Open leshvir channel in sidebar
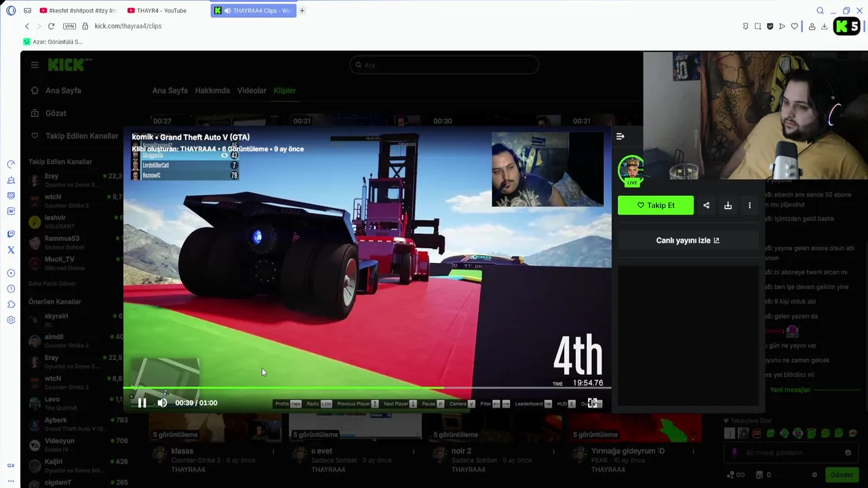The height and width of the screenshot is (488, 868). click(76, 222)
